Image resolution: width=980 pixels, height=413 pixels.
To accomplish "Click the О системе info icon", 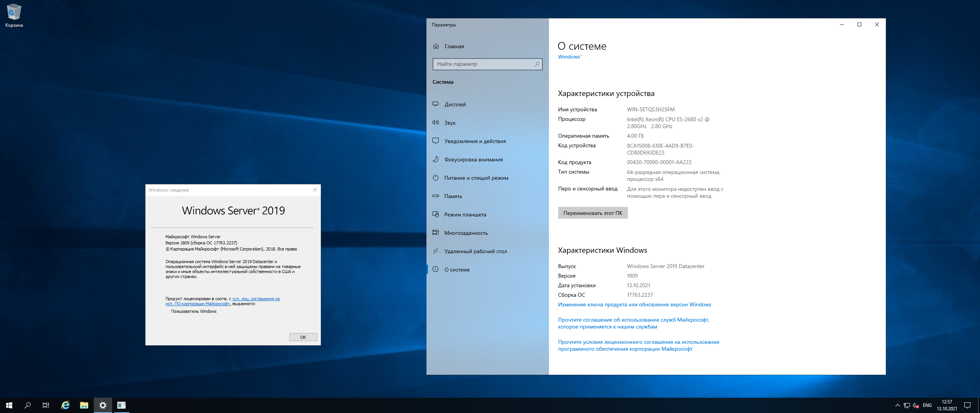I will click(x=436, y=269).
